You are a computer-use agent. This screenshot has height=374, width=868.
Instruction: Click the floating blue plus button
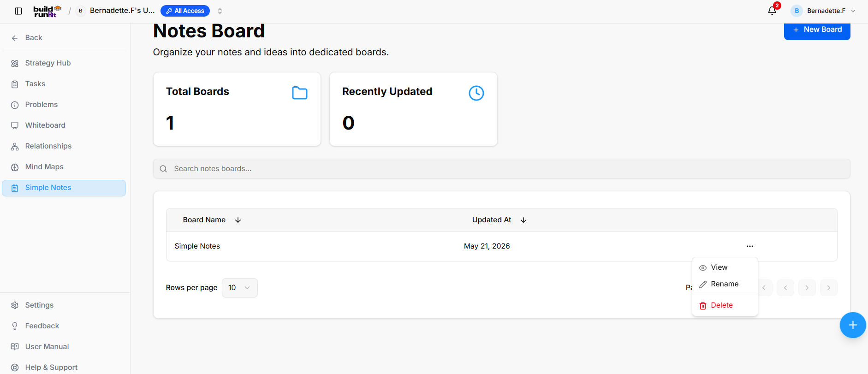pos(853,325)
